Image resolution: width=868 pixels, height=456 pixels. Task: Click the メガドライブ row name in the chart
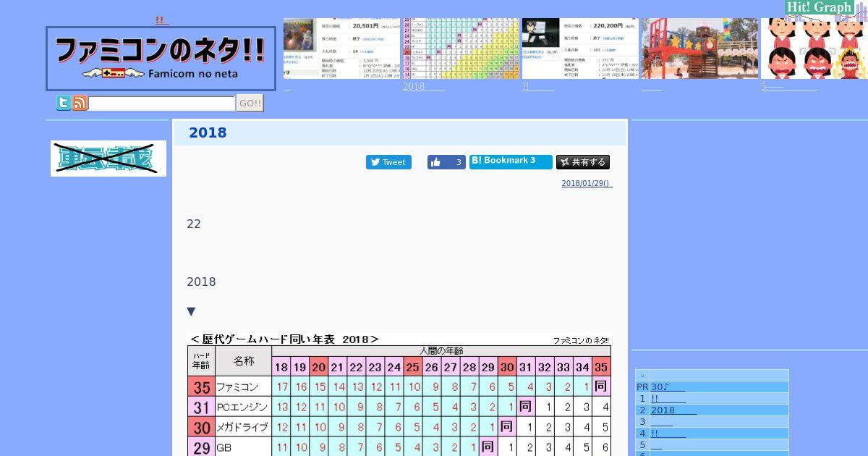pos(242,427)
